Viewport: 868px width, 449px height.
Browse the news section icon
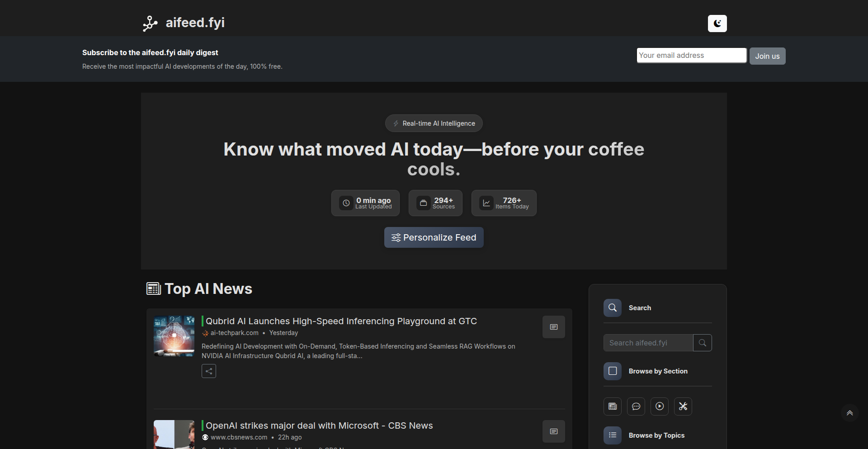pos(613,406)
